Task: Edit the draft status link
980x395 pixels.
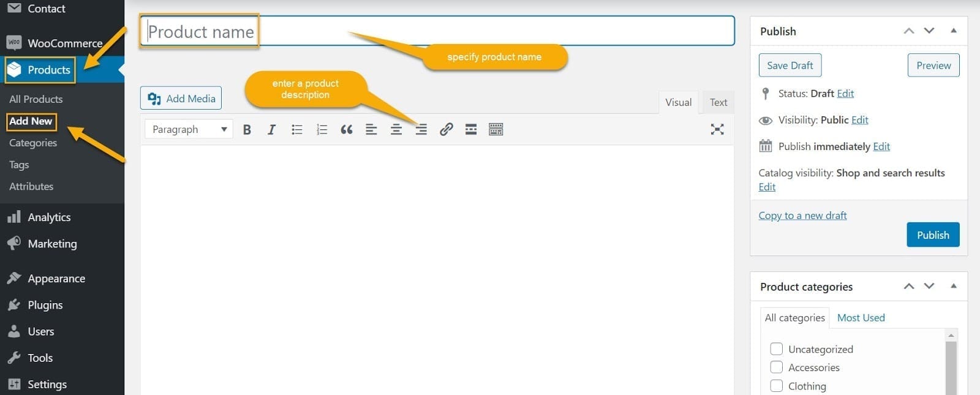Action: (x=845, y=94)
